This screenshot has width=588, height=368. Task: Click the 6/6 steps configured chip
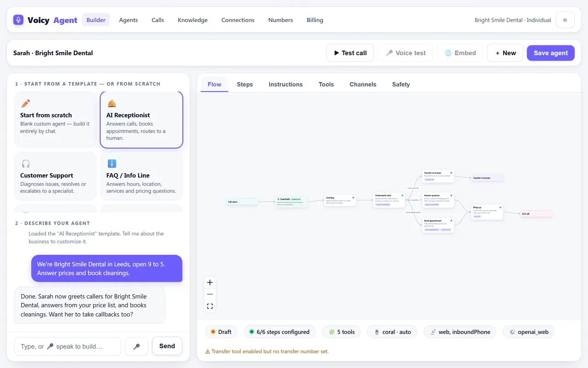[x=279, y=332]
